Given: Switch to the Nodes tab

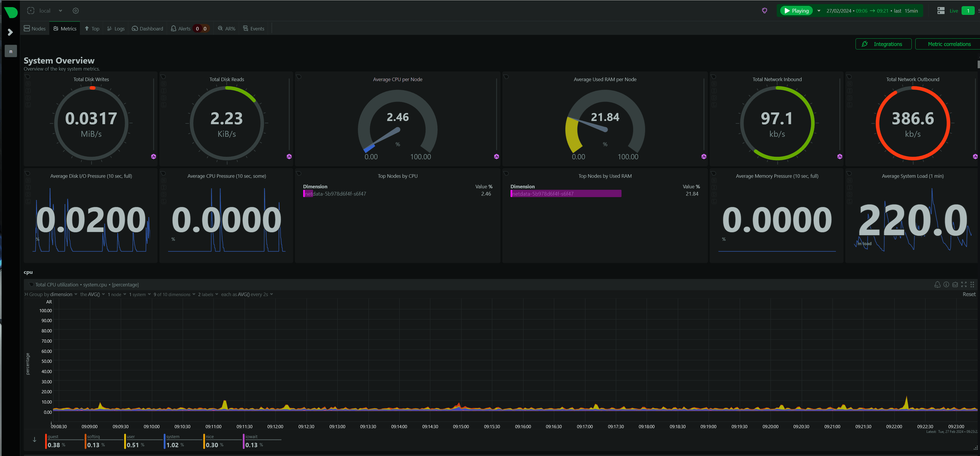Looking at the screenshot, I should (x=35, y=28).
